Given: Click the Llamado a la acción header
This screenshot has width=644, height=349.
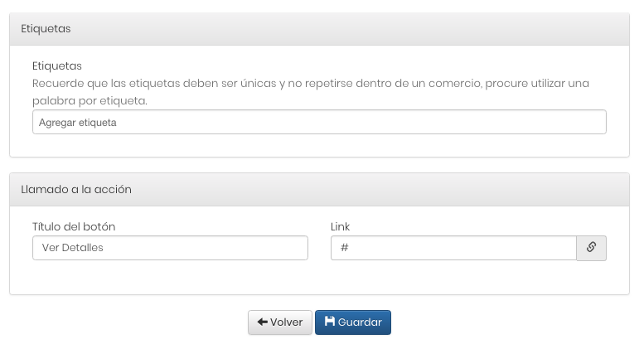Looking at the screenshot, I should tap(319, 189).
